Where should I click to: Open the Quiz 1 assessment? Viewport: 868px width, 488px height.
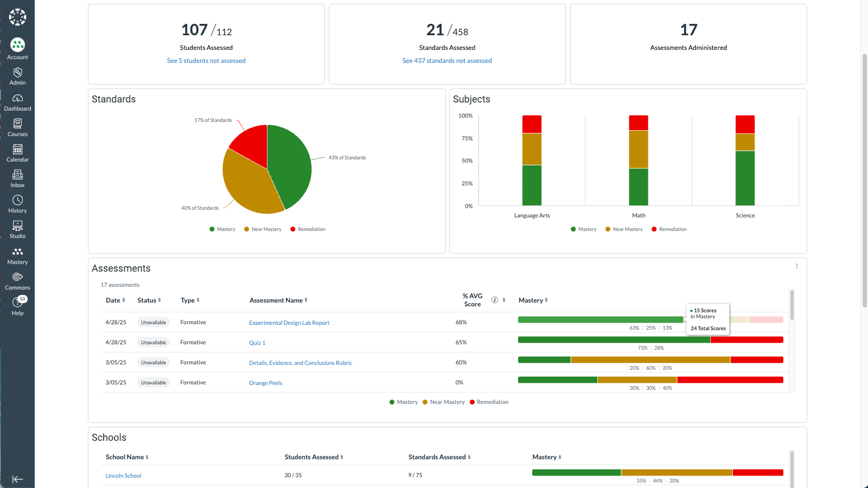pos(257,342)
